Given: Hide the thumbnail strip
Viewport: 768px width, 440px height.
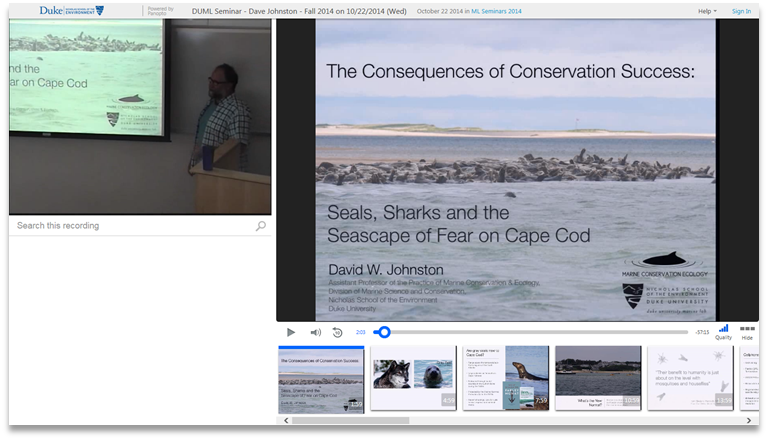Looking at the screenshot, I should click(x=747, y=333).
